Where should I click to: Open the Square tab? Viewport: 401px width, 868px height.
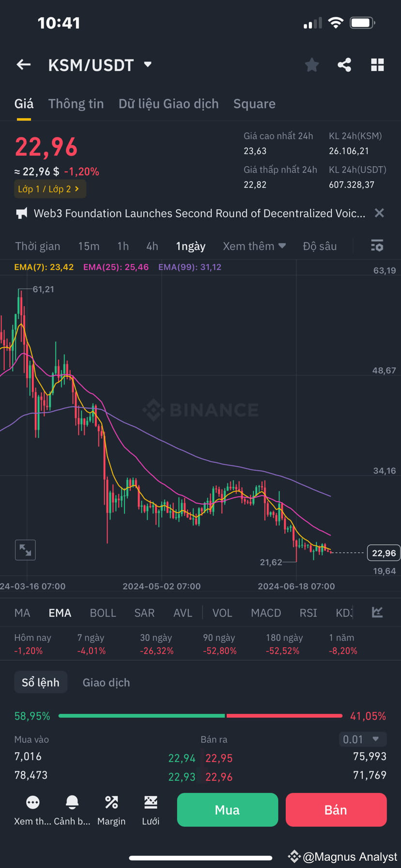(x=254, y=104)
